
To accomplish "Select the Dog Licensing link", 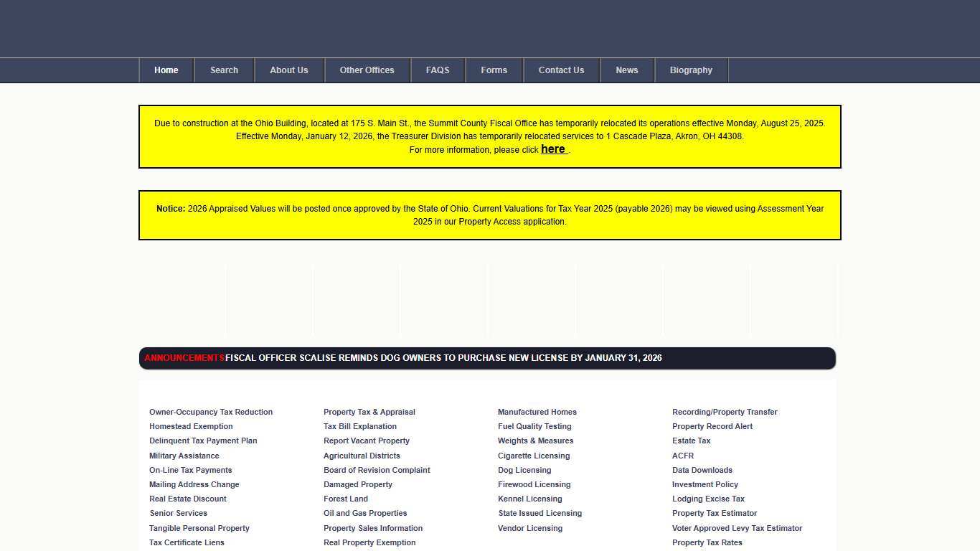I will pyautogui.click(x=524, y=470).
